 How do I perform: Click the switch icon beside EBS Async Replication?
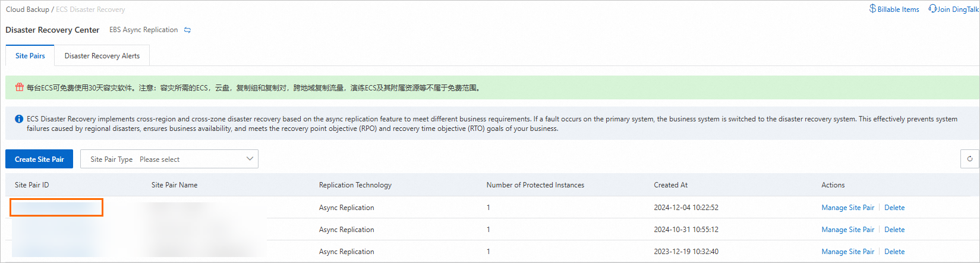click(x=187, y=30)
